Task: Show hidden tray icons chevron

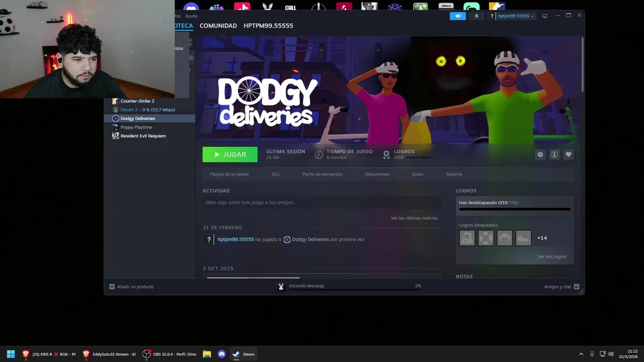Action: pos(581,354)
